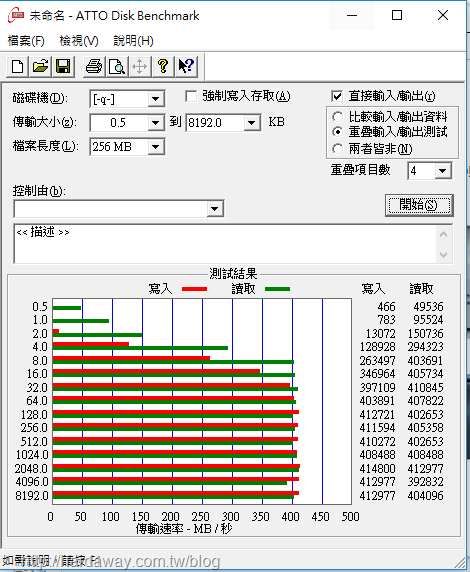Click the 讀取 column header above results
Image resolution: width=470 pixels, height=572 pixels.
coord(421,289)
